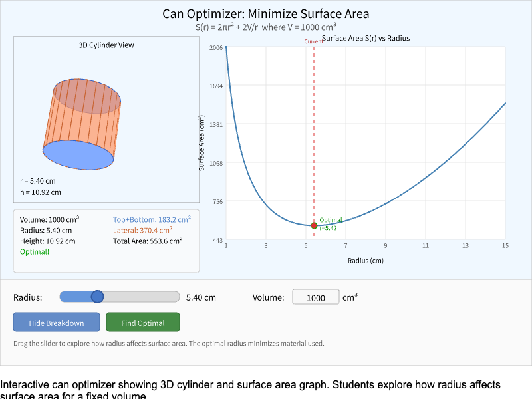Screen dimensions: 532x399
Task: Click the Radius (cm) axis label
Action: pyautogui.click(x=364, y=261)
